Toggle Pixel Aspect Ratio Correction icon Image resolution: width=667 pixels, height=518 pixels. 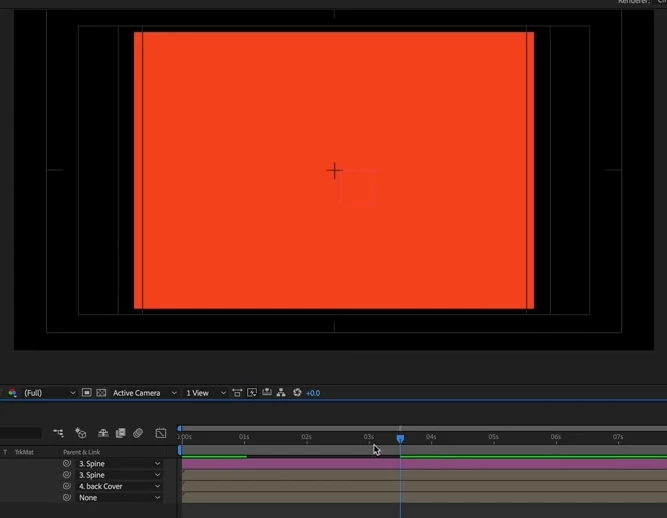(237, 393)
